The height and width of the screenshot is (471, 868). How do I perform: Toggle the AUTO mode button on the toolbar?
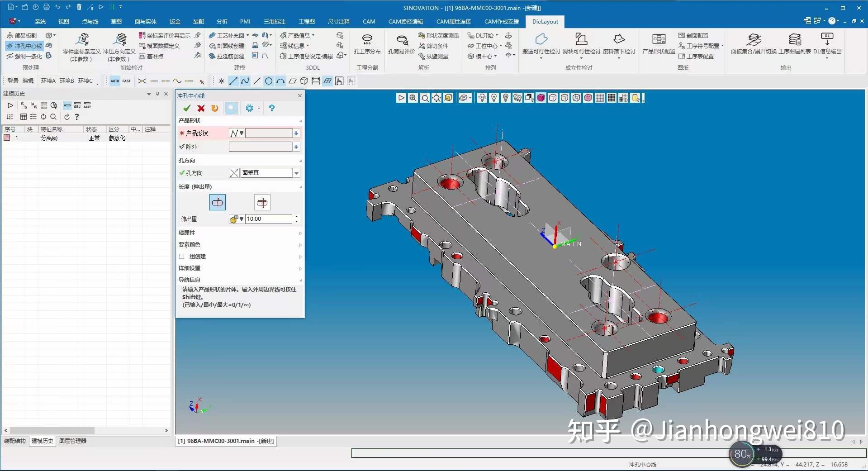coord(115,81)
